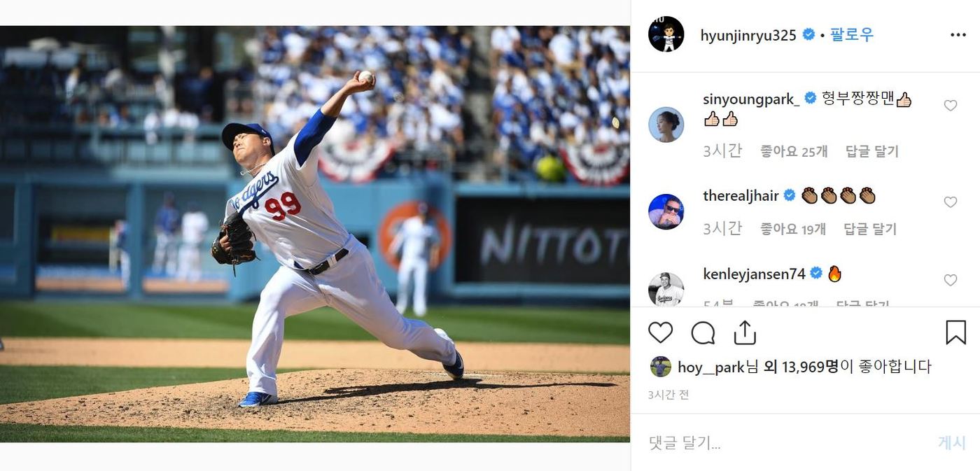Save post with bookmark icon
980x471 pixels.
pos(955,332)
